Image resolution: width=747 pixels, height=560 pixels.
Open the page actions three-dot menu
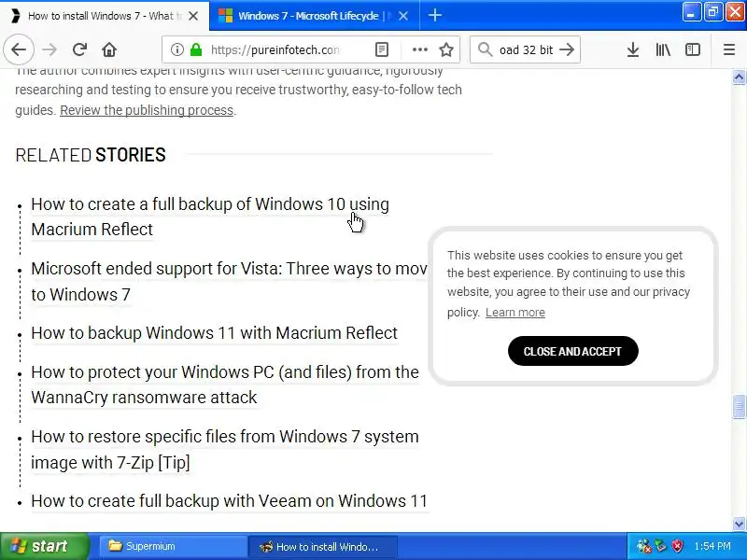pyautogui.click(x=419, y=49)
